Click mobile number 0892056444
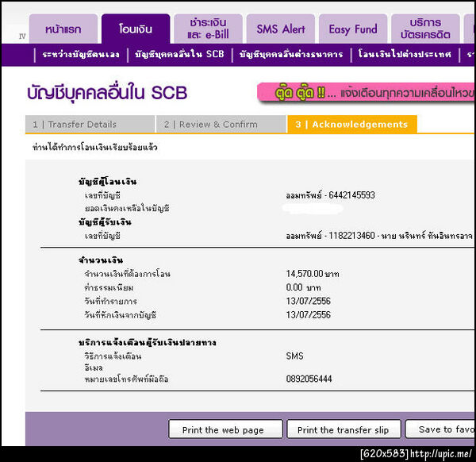 click(x=309, y=379)
